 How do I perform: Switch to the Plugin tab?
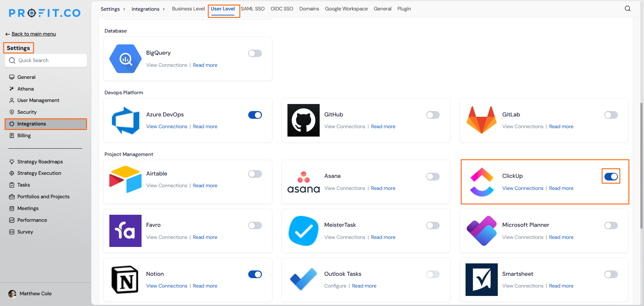pyautogui.click(x=404, y=9)
